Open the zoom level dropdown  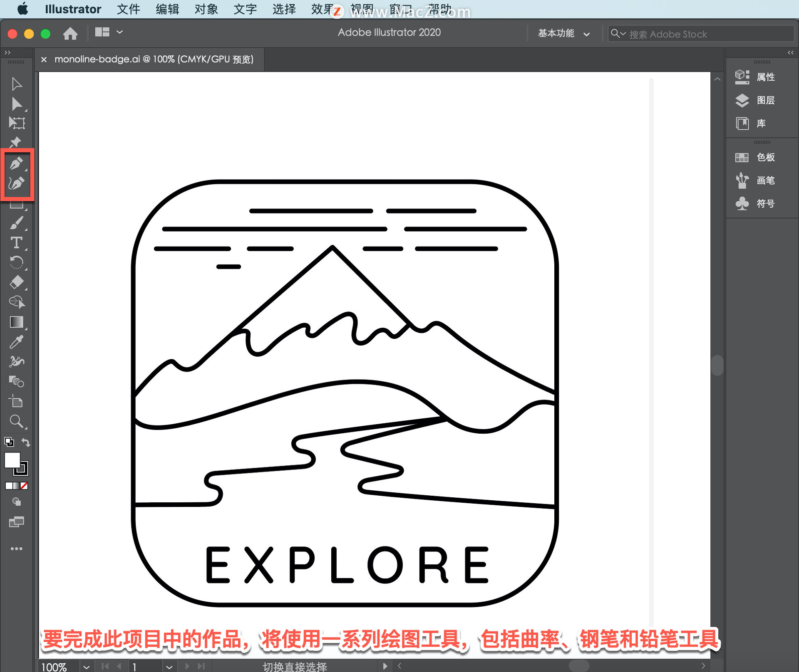86,667
